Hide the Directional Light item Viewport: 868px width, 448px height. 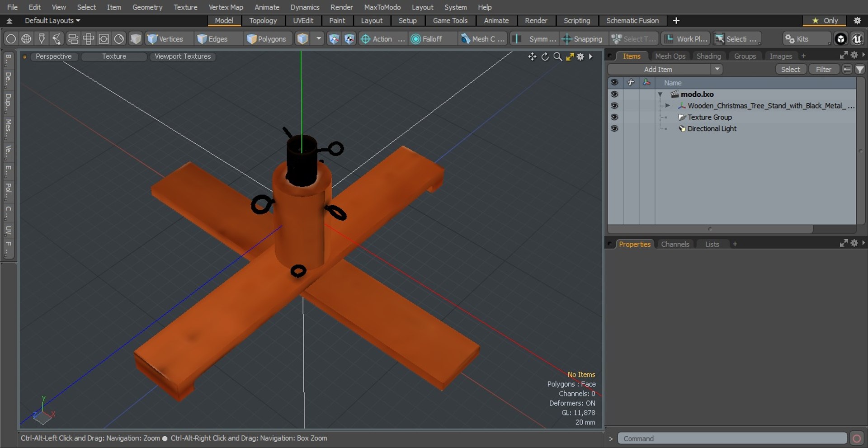[x=614, y=128]
